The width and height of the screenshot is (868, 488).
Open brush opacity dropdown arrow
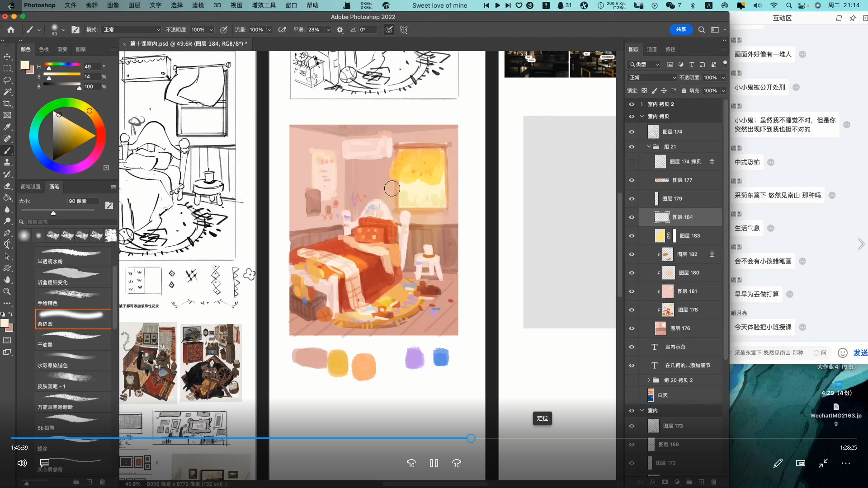[211, 29]
